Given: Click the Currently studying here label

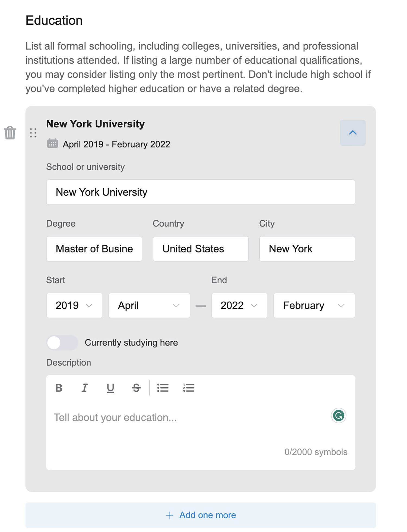Looking at the screenshot, I should [x=131, y=343].
